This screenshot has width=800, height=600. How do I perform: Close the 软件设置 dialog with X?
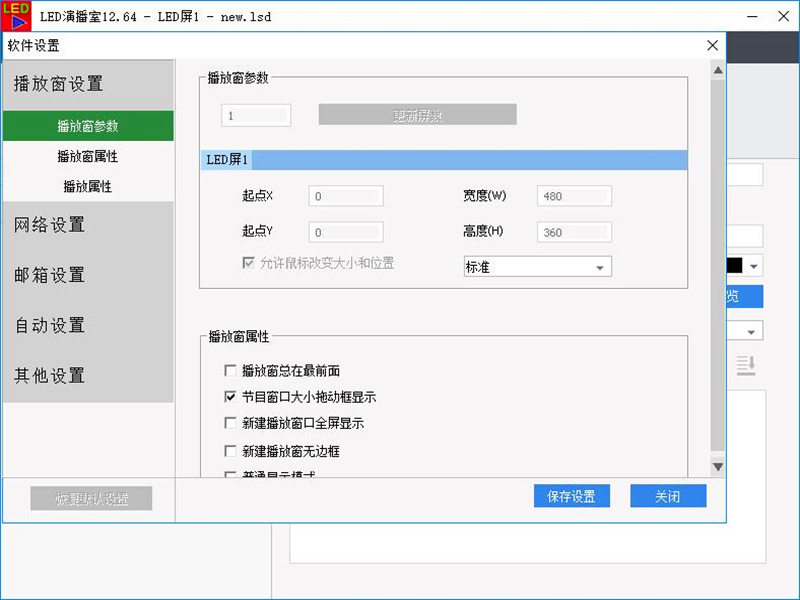[712, 45]
